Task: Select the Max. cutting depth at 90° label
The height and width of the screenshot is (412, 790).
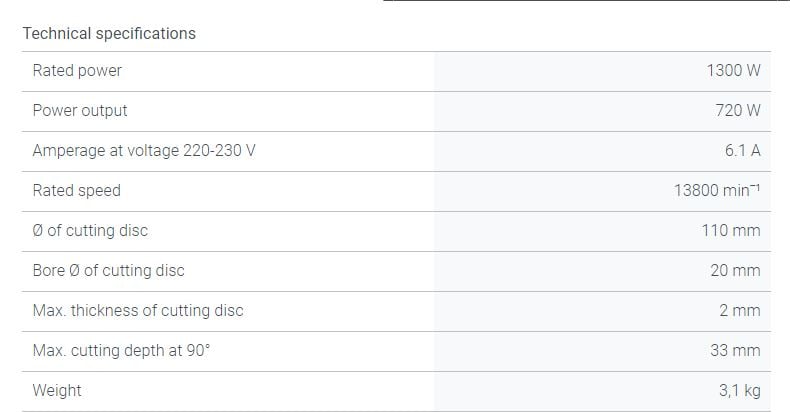Action: click(x=121, y=351)
